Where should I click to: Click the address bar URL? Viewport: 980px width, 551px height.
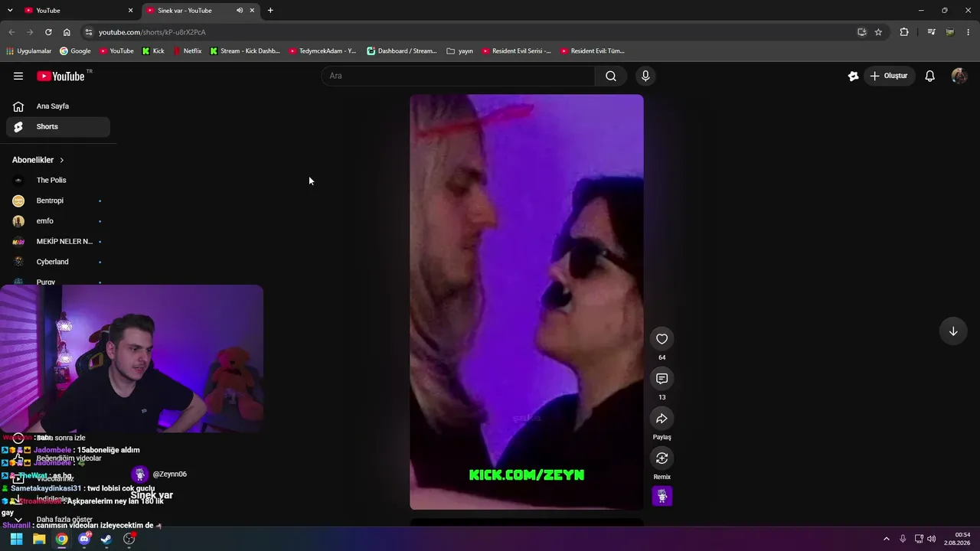(152, 32)
